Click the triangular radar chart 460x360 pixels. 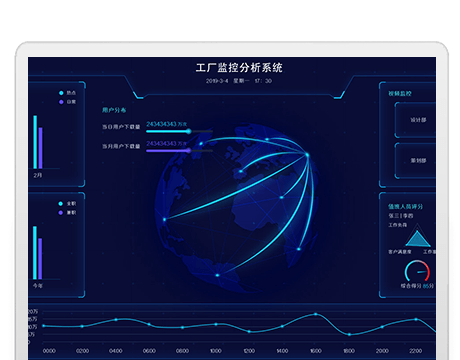point(418,237)
